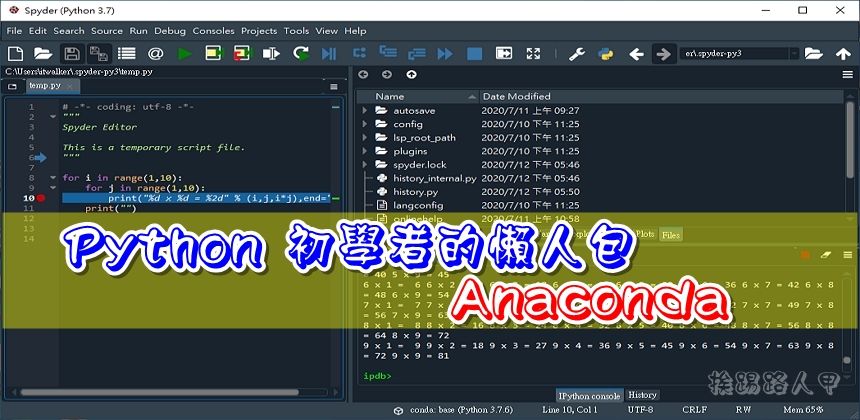Run current line debug step icon

[x=359, y=53]
